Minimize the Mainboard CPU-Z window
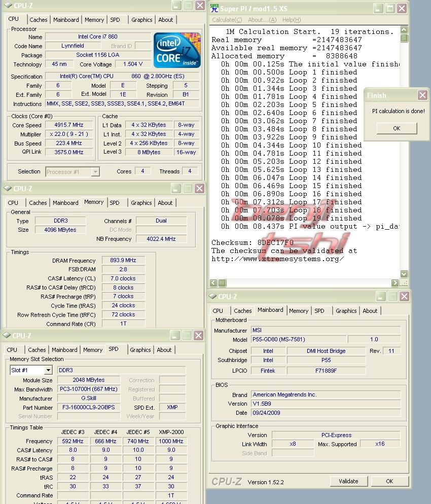This screenshot has width=431, height=504. 381,296
